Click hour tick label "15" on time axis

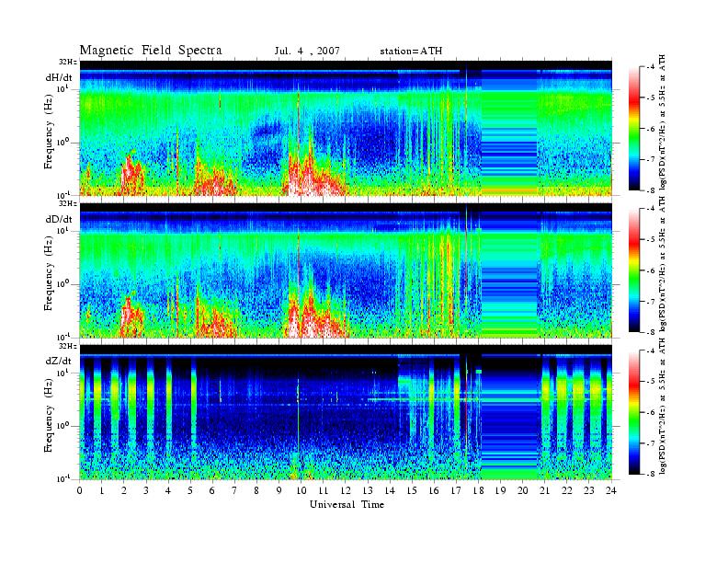[x=412, y=490]
